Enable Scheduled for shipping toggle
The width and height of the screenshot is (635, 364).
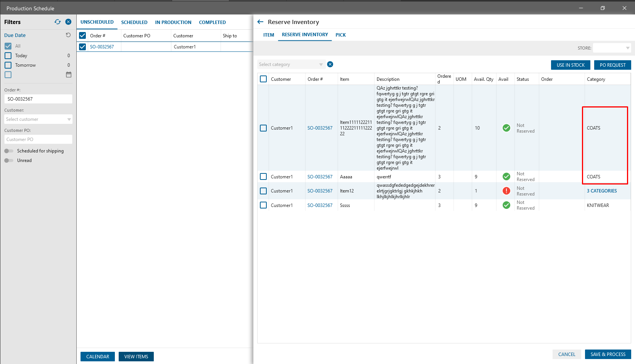pyautogui.click(x=9, y=151)
